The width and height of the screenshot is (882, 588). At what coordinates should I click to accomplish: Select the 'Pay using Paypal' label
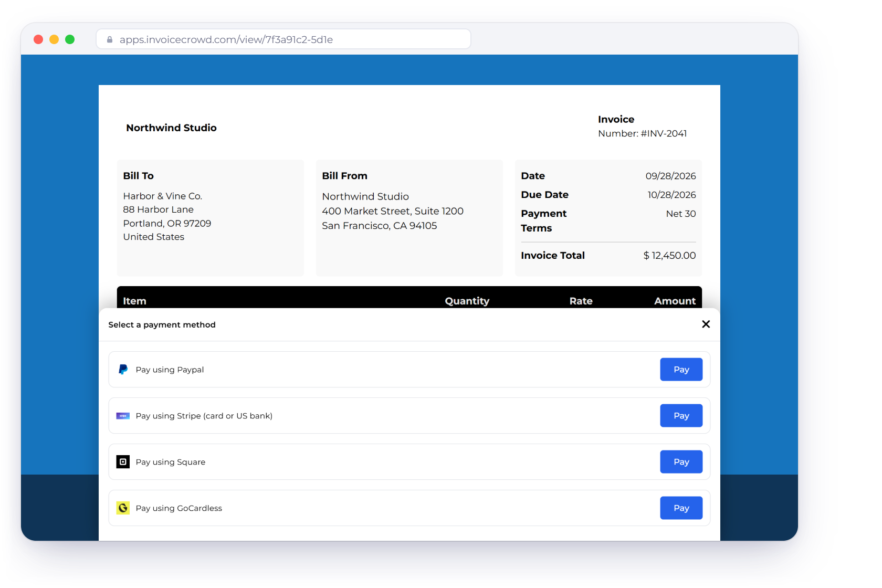pos(170,370)
